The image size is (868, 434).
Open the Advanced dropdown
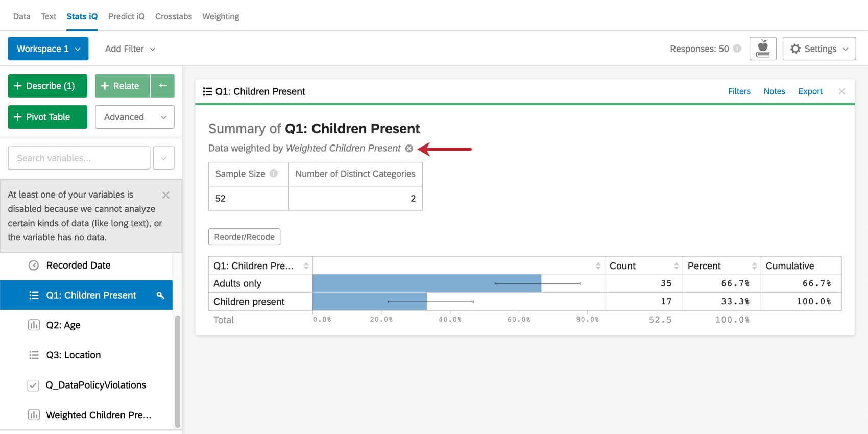pos(134,117)
